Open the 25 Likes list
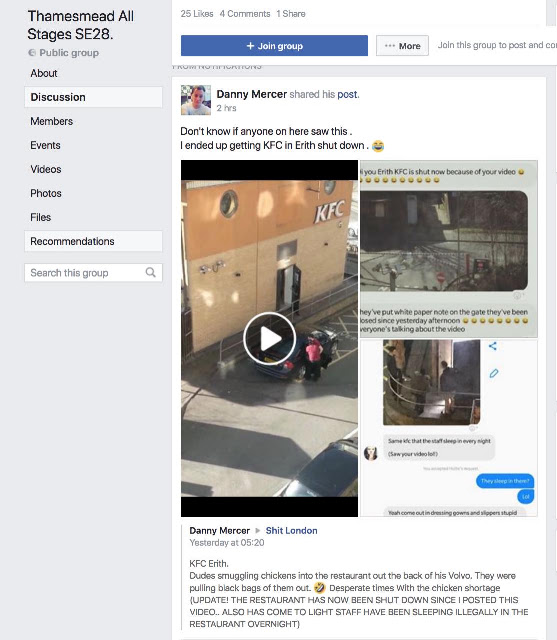557x640 pixels. pos(197,14)
